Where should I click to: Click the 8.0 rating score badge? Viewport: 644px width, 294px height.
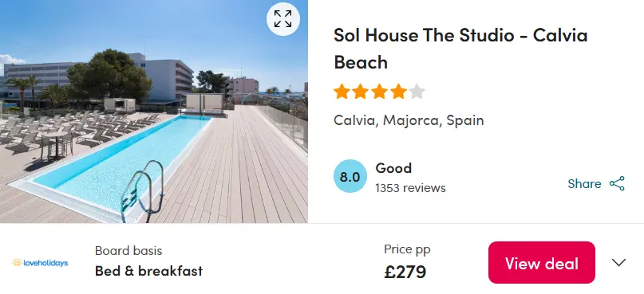pos(350,176)
